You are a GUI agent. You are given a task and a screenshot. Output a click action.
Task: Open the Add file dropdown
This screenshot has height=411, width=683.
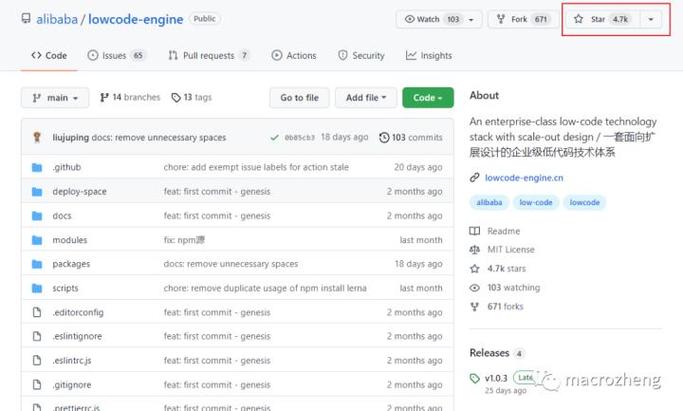pos(366,98)
